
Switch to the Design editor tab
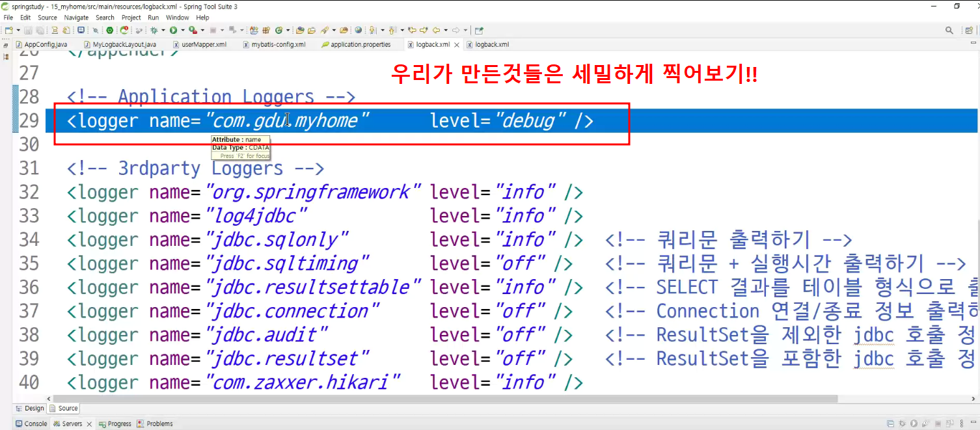[30, 409]
